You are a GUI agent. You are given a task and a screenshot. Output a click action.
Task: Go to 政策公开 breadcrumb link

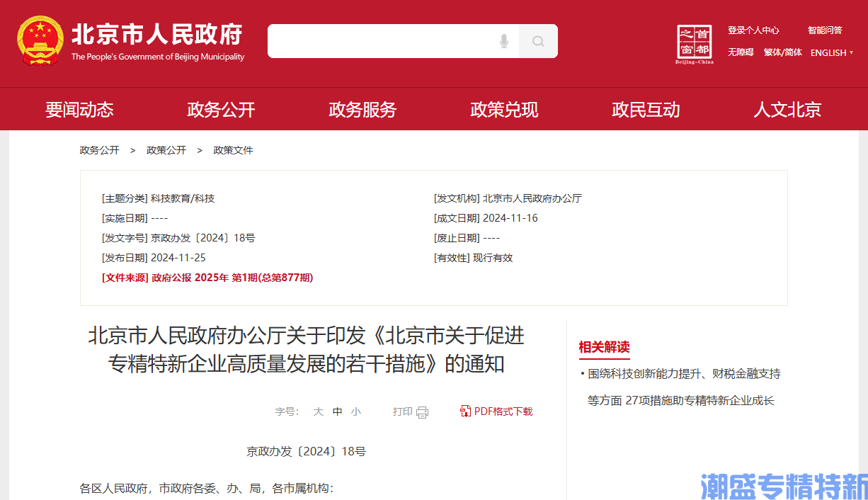[166, 150]
